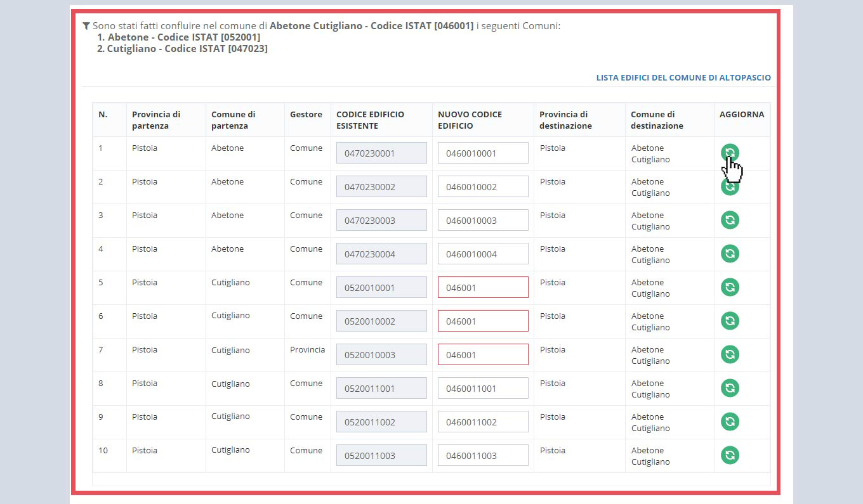Click the update icon for building 0520011002
This screenshot has width=863, height=504.
tap(730, 422)
